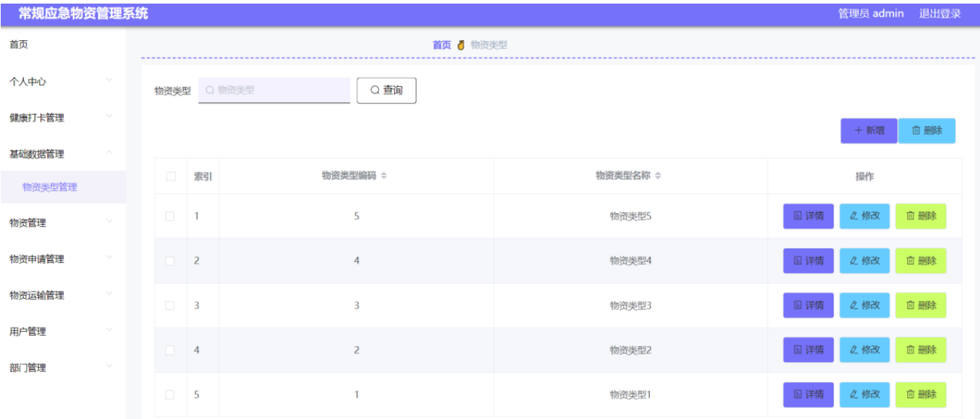Image resolution: width=980 pixels, height=419 pixels.
Task: Click the 物资类型 breadcrumb text
Action: [489, 45]
